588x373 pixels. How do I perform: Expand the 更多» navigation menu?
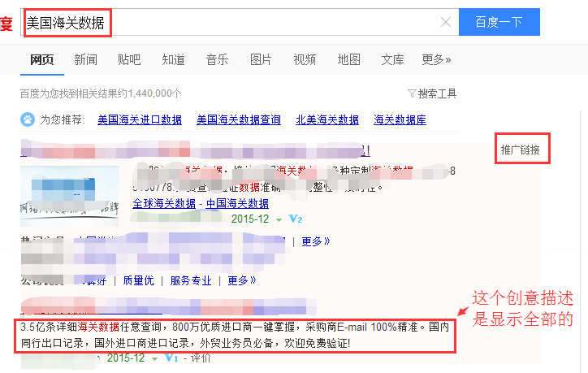[x=436, y=59]
